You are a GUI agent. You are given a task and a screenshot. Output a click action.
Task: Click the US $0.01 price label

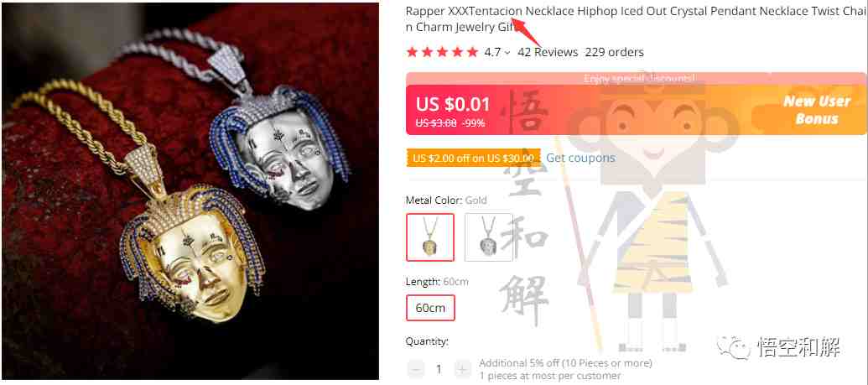[x=453, y=104]
